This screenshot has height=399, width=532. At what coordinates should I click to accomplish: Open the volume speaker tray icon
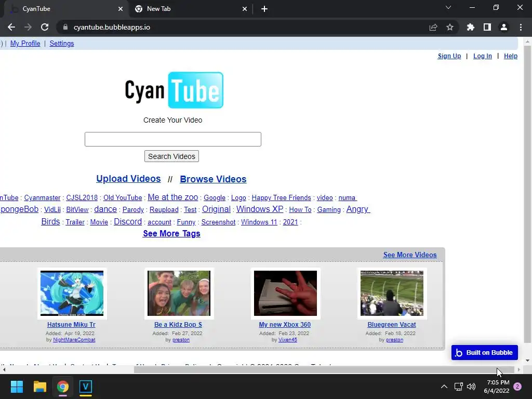click(x=471, y=387)
